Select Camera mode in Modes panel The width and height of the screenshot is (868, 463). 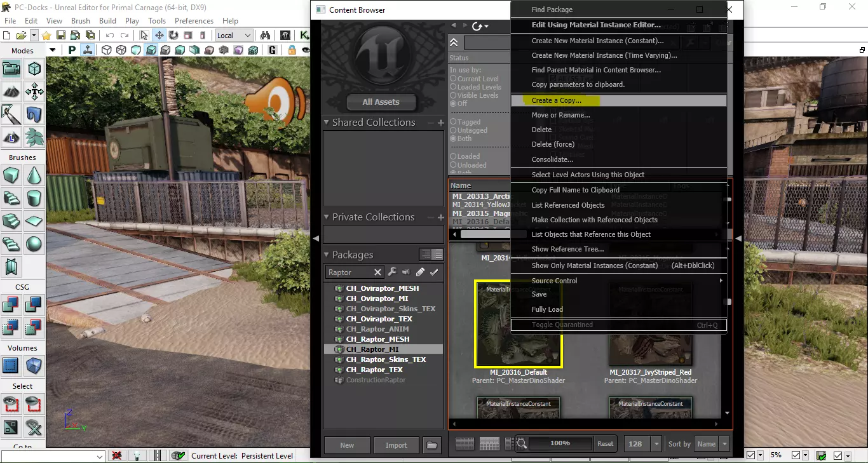coord(11,69)
